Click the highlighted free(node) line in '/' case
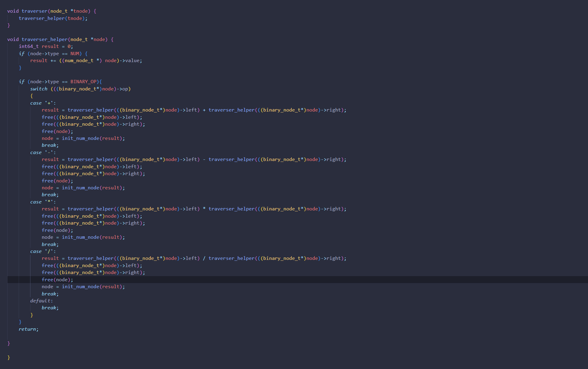Screen dimensions: 588x369 click(57, 280)
